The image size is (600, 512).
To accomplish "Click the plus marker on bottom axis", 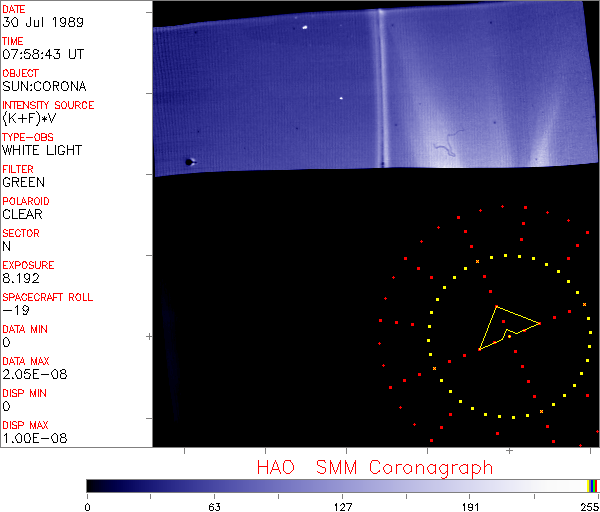I will 509,452.
